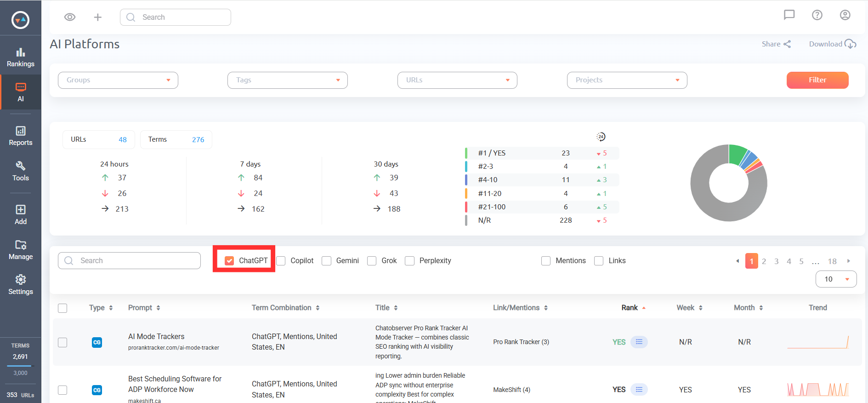Open the Tools sidebar section
The height and width of the screenshot is (403, 868).
tap(21, 171)
